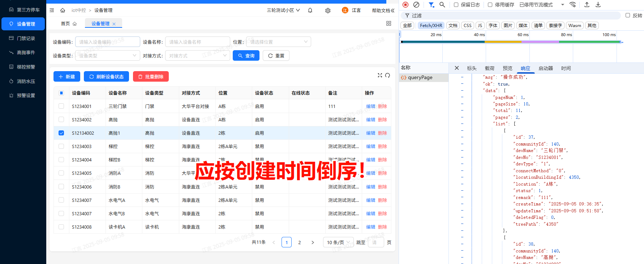
Task: Open the 10 条/页 page size dropdown
Action: tap(338, 242)
